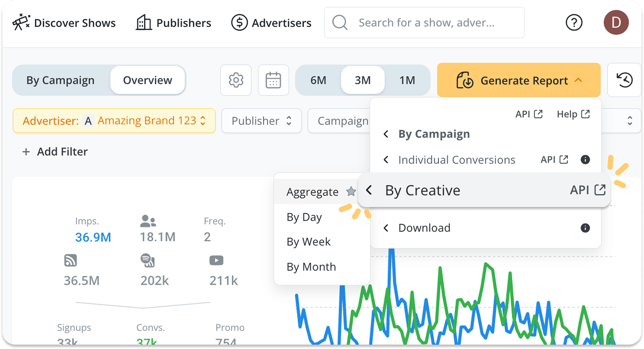The height and width of the screenshot is (349, 644).
Task: Open the calendar date picker
Action: pos(273,80)
